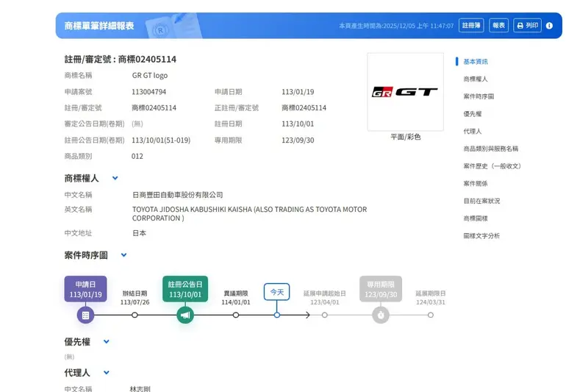588x392 pixels.
Task: Open 案件歷史 (一般收文) in side navigation
Action: [492, 166]
